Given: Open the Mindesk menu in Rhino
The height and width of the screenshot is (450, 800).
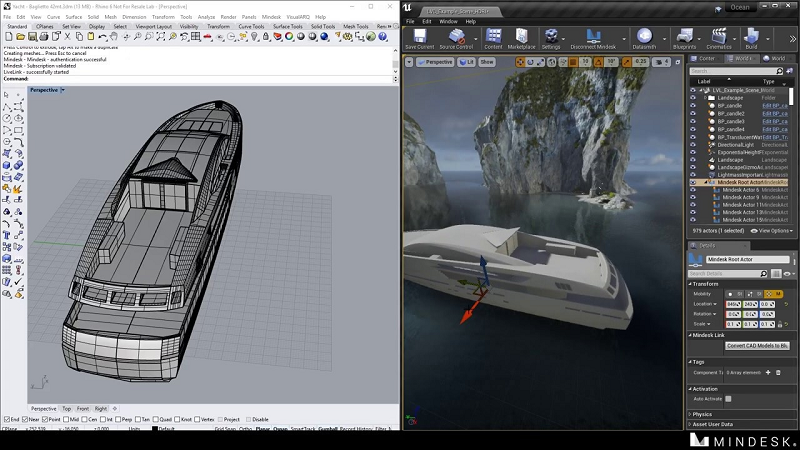Looking at the screenshot, I should (271, 17).
